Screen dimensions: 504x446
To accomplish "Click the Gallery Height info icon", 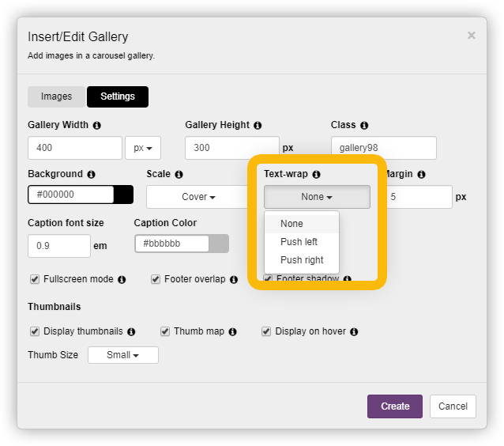I will click(258, 126).
